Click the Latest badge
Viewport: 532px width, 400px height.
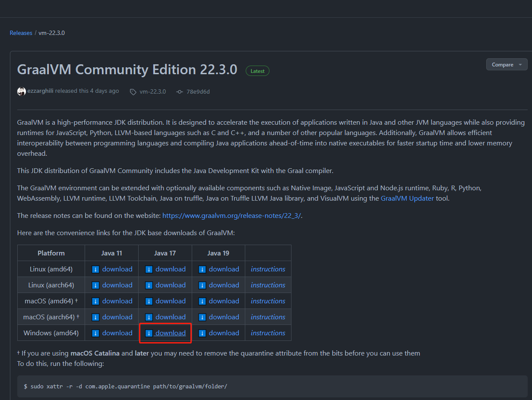257,71
